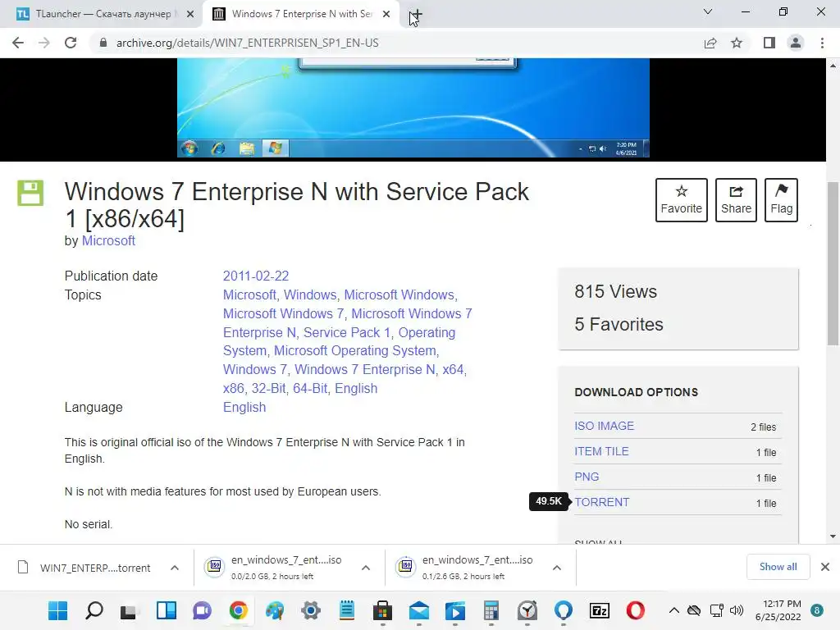
Task: Open the 7-Zip app on the taskbar
Action: click(x=600, y=610)
